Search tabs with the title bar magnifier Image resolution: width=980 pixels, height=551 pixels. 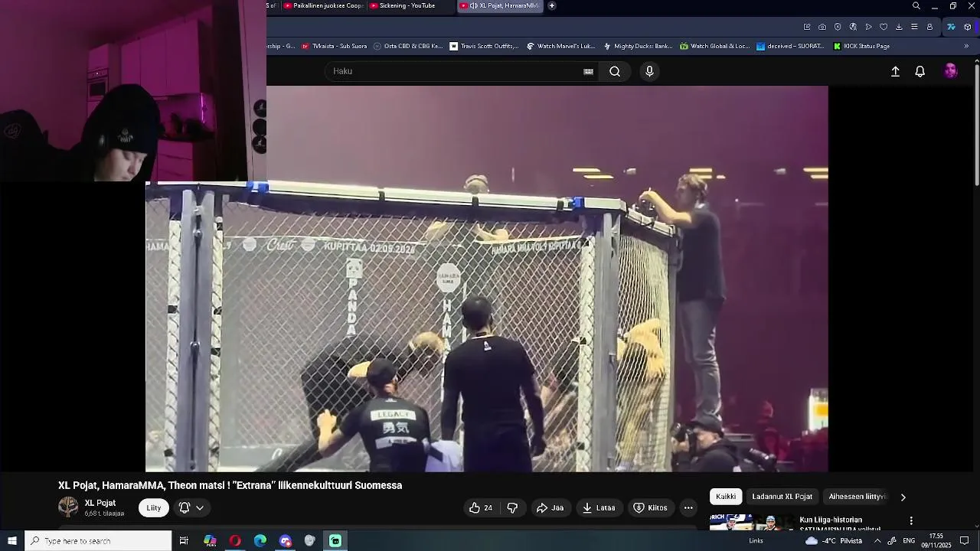click(916, 6)
